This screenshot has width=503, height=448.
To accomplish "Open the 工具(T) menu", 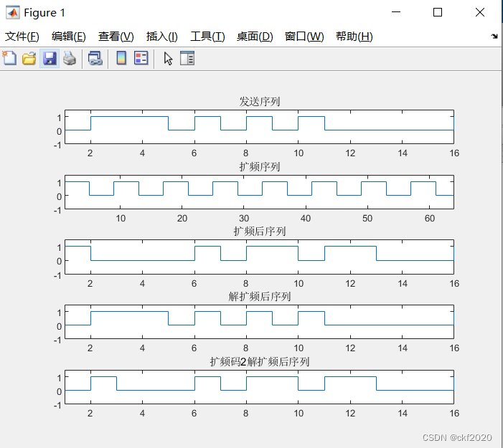I will tap(207, 37).
